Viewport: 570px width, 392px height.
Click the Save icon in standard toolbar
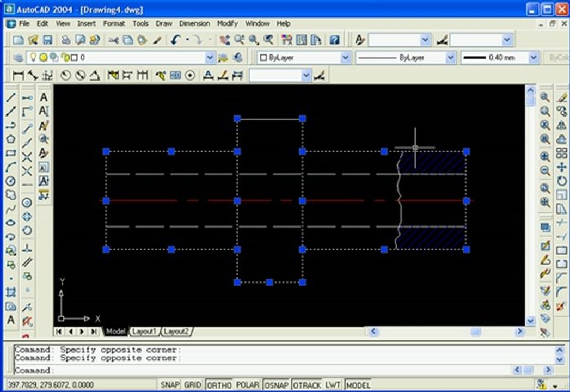coord(47,40)
